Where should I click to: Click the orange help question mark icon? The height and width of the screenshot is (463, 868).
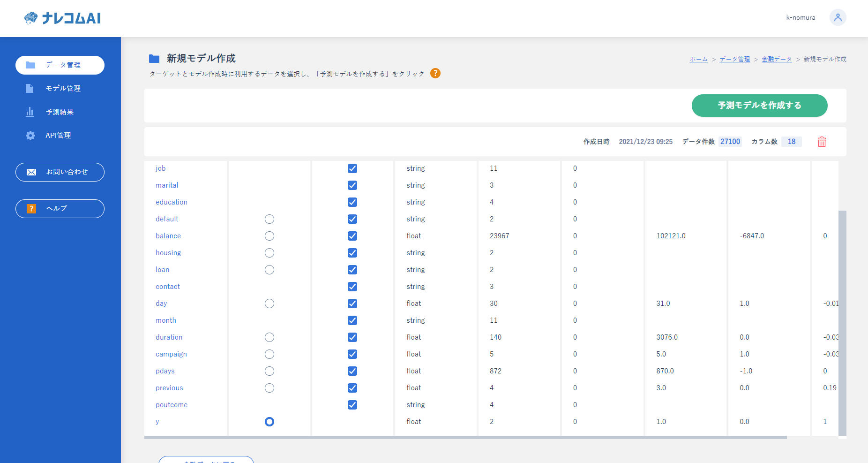[435, 73]
